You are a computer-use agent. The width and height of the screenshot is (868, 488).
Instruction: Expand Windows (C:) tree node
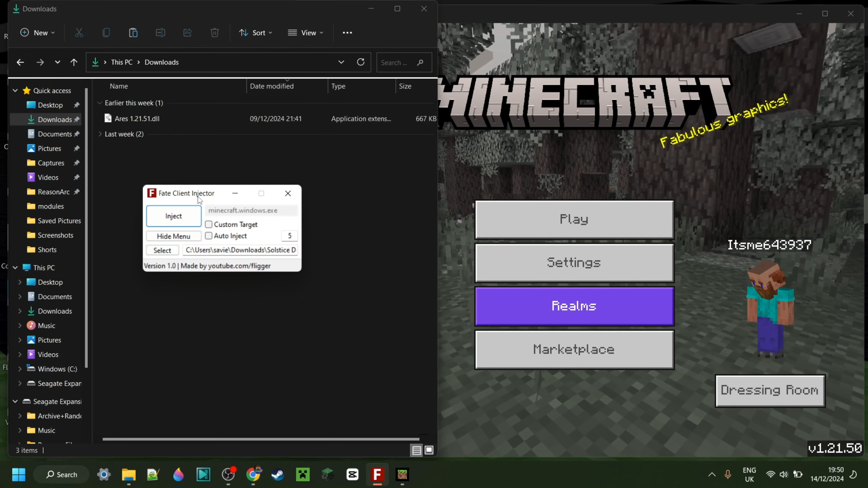point(20,369)
